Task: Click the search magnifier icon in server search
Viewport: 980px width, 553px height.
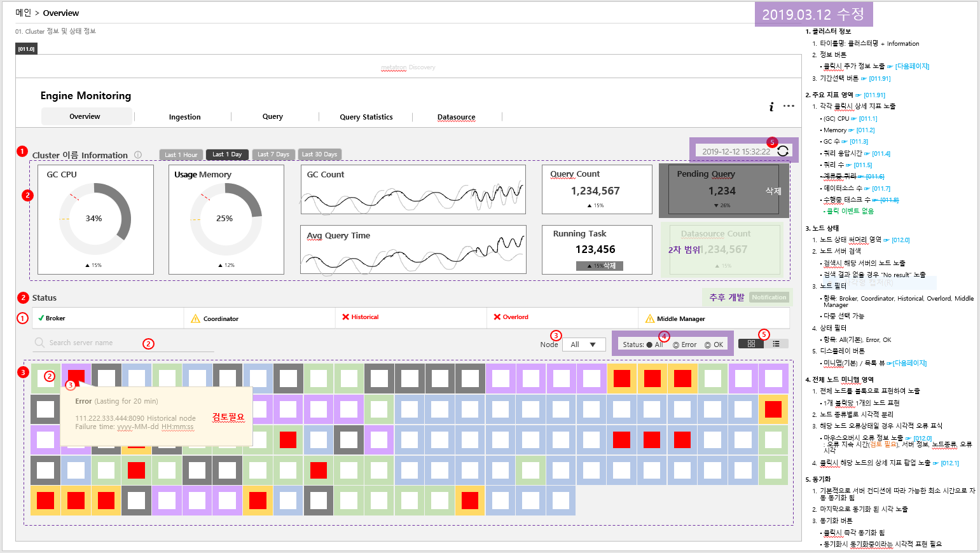Action: click(x=39, y=343)
